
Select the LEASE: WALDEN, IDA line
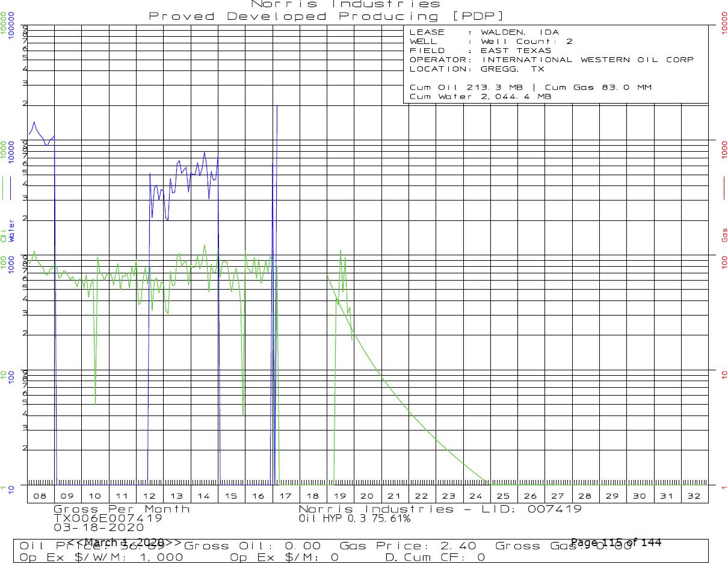[x=484, y=32]
